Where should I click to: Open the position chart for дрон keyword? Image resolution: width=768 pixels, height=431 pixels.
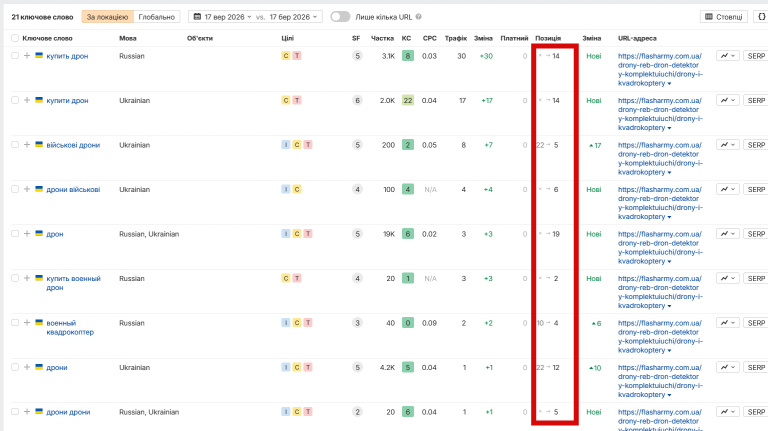pos(727,234)
